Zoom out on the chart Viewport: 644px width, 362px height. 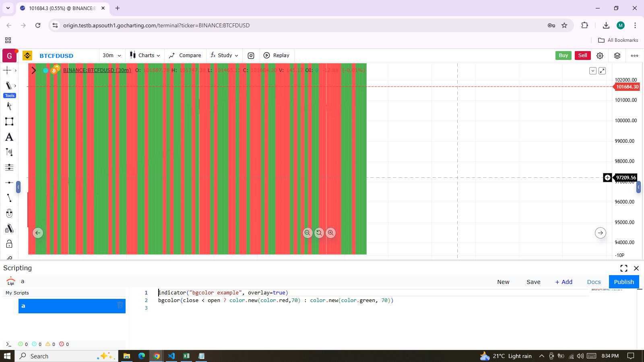coord(308,233)
